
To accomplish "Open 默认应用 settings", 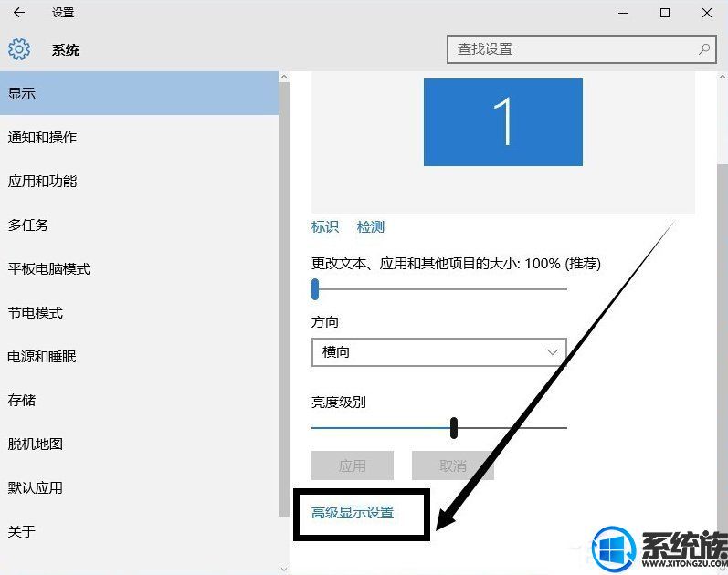I will click(x=139, y=487).
